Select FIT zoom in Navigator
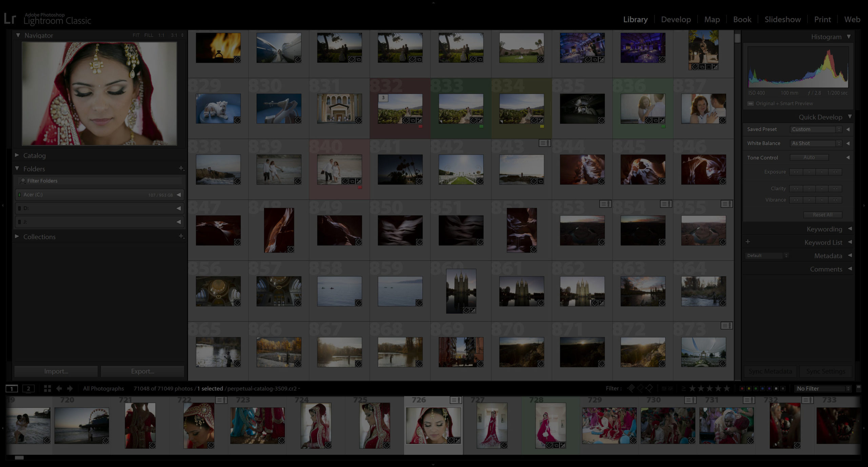868x467 pixels. pos(136,35)
